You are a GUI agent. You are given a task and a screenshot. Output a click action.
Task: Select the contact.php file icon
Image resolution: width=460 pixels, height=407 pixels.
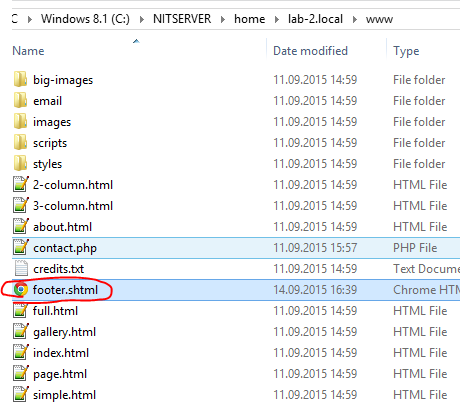[21, 248]
